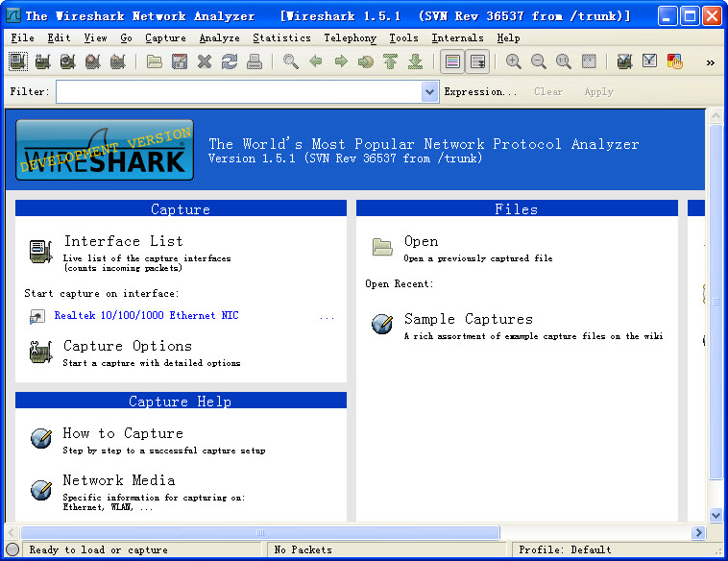This screenshot has width=728, height=561.
Task: Jump to last packet toolbar icon
Action: 416,61
